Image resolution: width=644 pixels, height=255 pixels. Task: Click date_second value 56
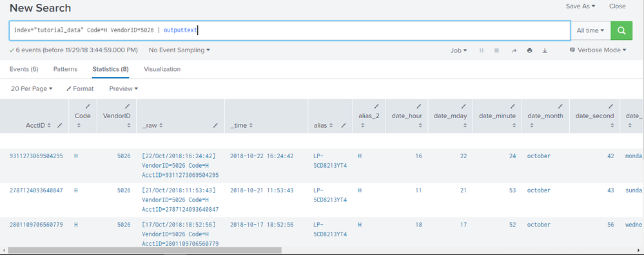click(x=610, y=225)
